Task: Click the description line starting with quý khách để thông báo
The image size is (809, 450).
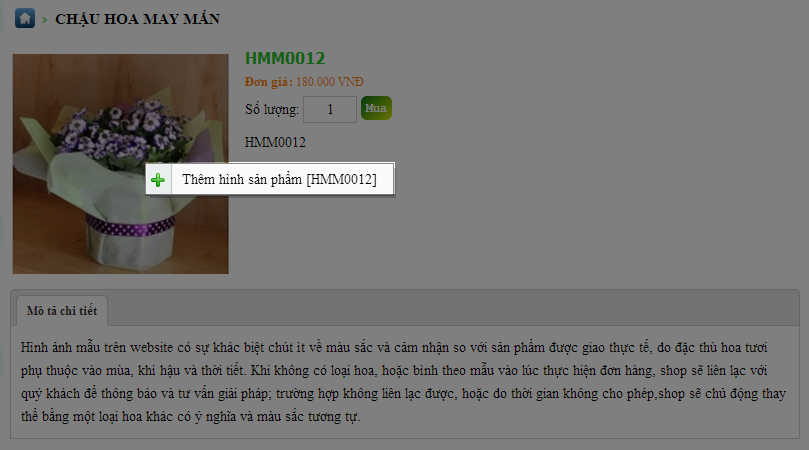Action: click(403, 394)
